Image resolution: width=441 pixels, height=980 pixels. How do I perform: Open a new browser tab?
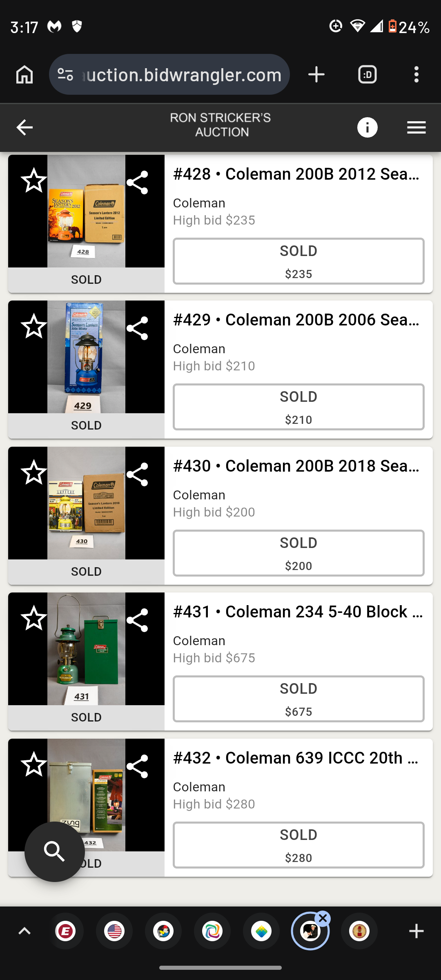tap(316, 75)
